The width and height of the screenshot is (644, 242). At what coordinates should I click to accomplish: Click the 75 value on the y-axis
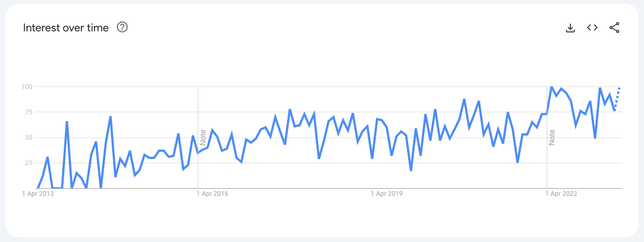[29, 112]
